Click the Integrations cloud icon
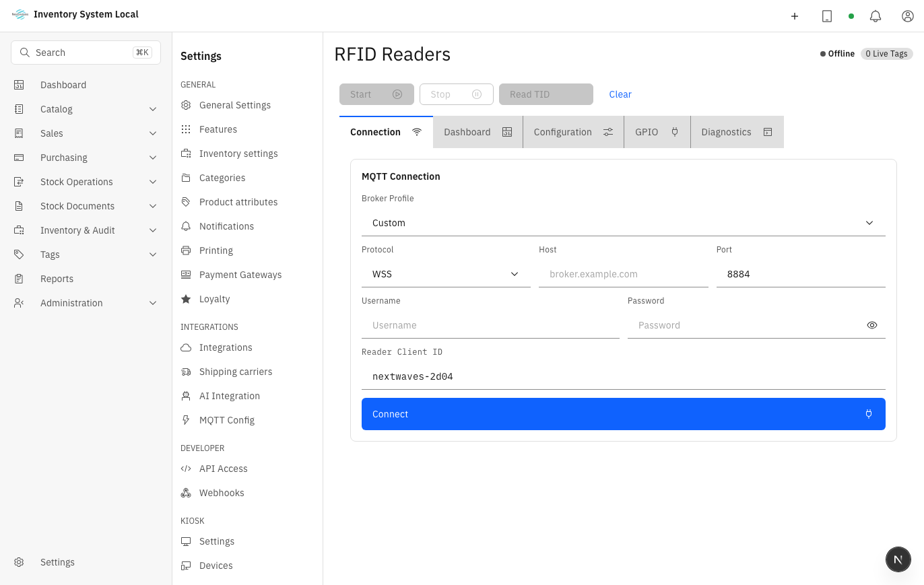Viewport: 924px width, 585px height. click(x=186, y=347)
